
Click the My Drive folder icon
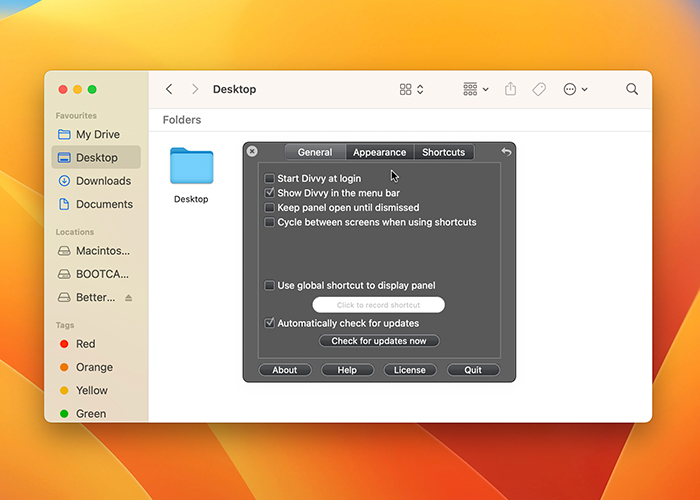[x=64, y=134]
